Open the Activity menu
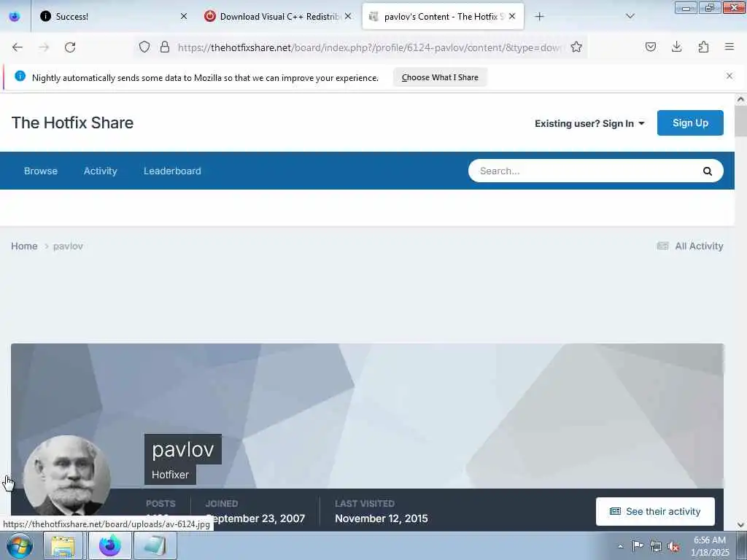Viewport: 747px width, 560px height. click(x=100, y=171)
